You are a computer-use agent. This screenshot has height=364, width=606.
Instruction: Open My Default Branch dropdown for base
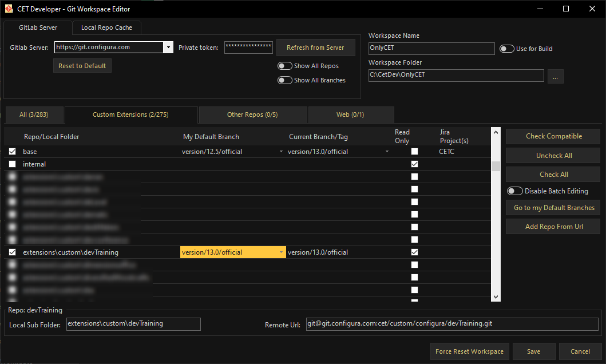point(281,152)
